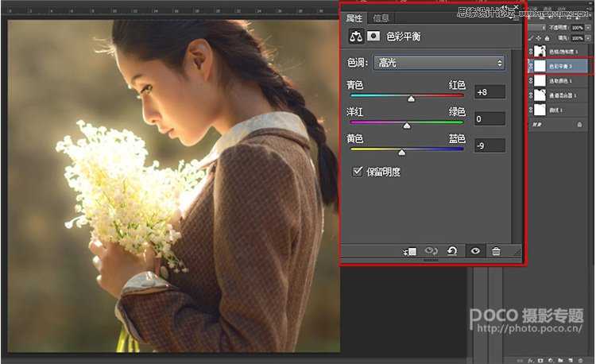Click the 黄色-蓝色 value field showing -9
The width and height of the screenshot is (596, 364).
coord(490,145)
